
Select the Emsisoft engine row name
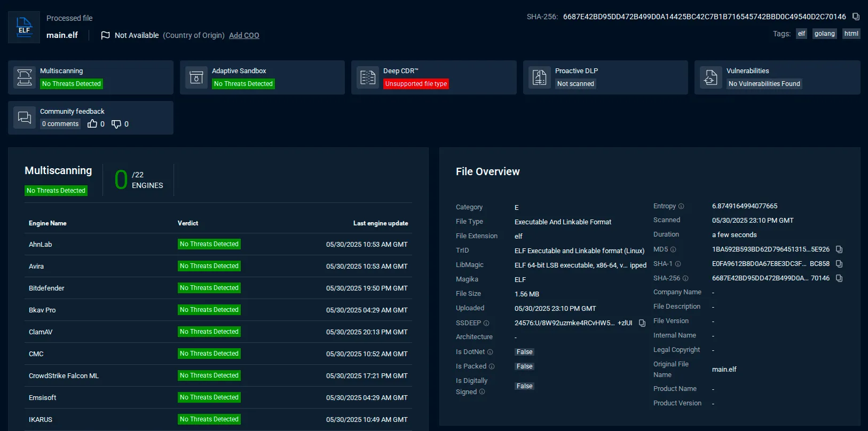click(x=43, y=398)
